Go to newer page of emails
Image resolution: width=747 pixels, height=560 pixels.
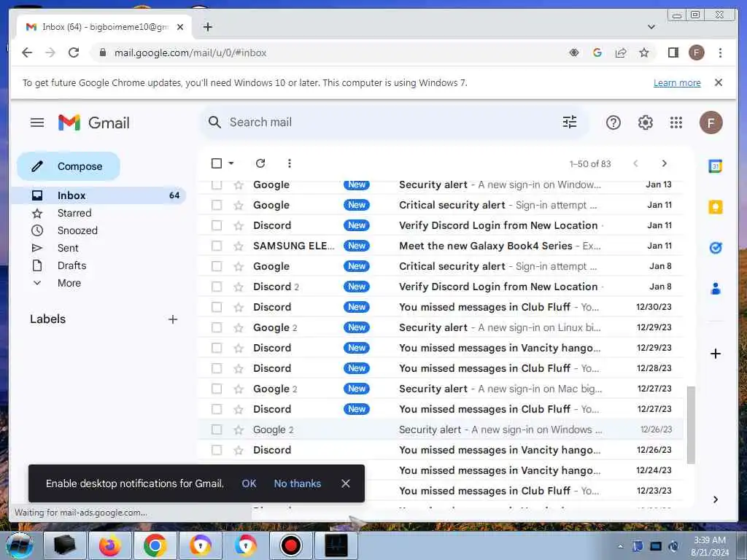635,163
